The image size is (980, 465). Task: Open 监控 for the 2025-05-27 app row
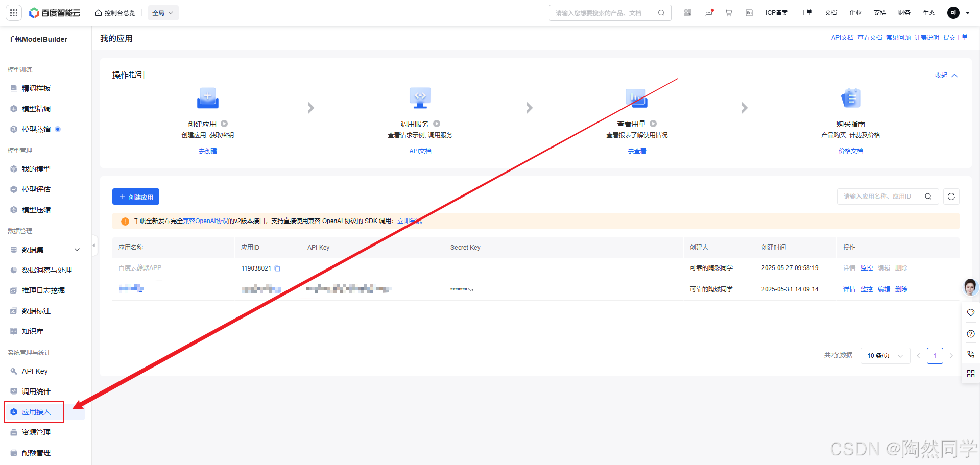pyautogui.click(x=867, y=268)
